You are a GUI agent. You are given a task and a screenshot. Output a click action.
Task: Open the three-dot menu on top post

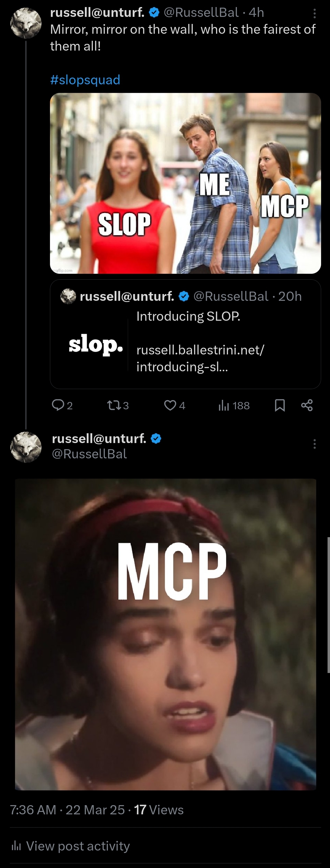pyautogui.click(x=314, y=13)
